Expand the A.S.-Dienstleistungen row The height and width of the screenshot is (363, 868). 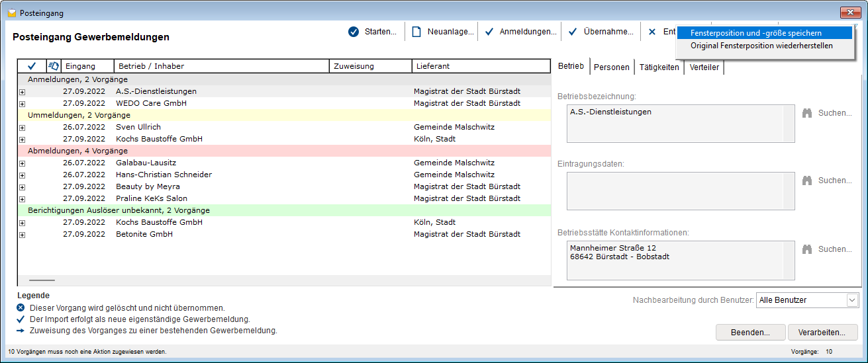click(x=22, y=92)
